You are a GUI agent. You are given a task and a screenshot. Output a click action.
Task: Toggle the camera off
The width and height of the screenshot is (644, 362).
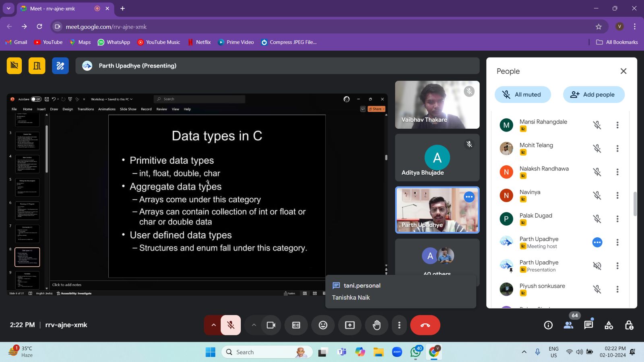tap(271, 325)
